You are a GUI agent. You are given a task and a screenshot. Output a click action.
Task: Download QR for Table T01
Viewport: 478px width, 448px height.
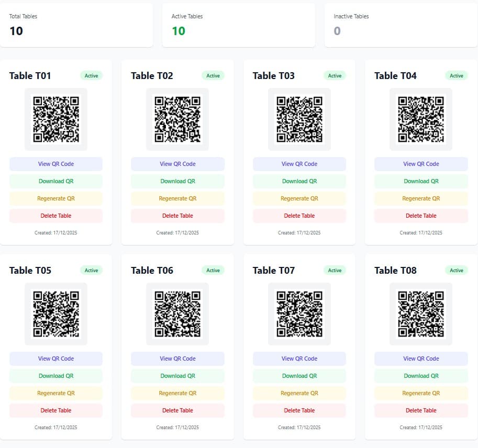pos(56,181)
